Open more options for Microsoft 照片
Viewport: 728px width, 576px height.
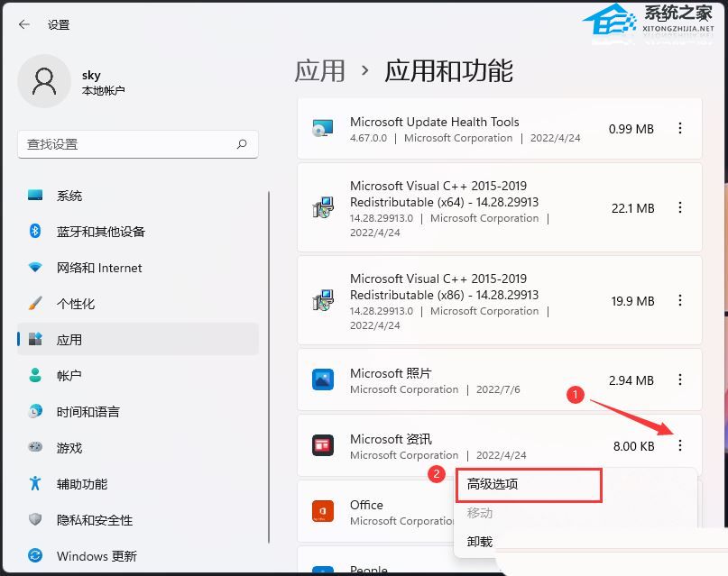tap(680, 379)
